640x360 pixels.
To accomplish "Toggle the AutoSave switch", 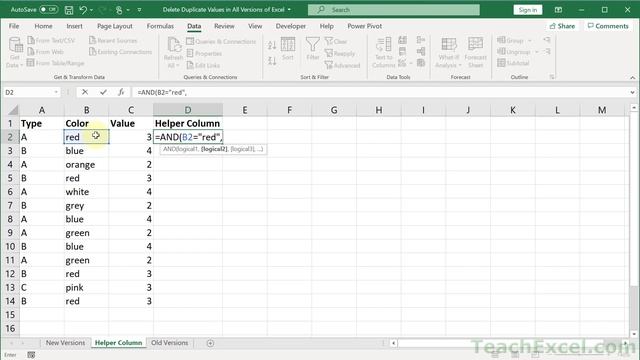I will click(x=48, y=9).
